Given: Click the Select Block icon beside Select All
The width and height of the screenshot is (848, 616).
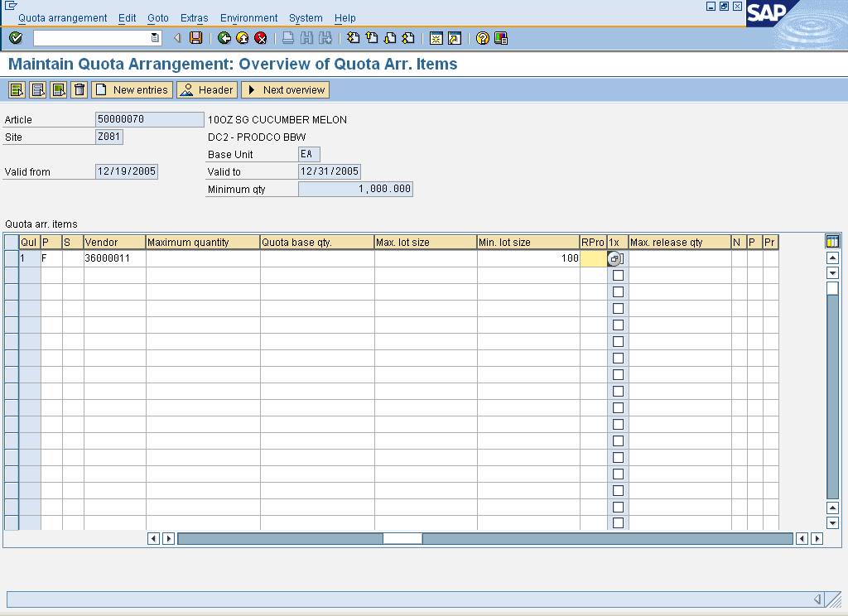Looking at the screenshot, I should [x=37, y=89].
